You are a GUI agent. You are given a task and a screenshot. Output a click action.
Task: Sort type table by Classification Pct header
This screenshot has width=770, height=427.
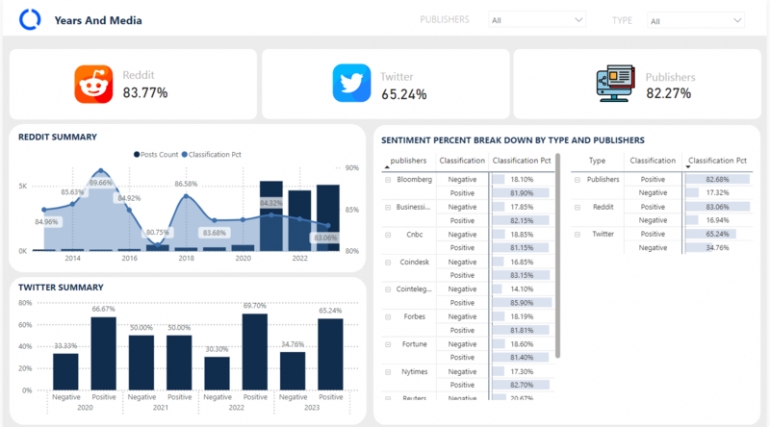[717, 160]
